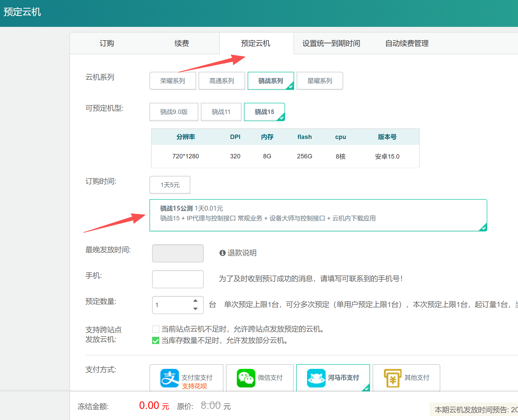518x420 pixels.
Task: Open the 续费 tab
Action: [182, 43]
